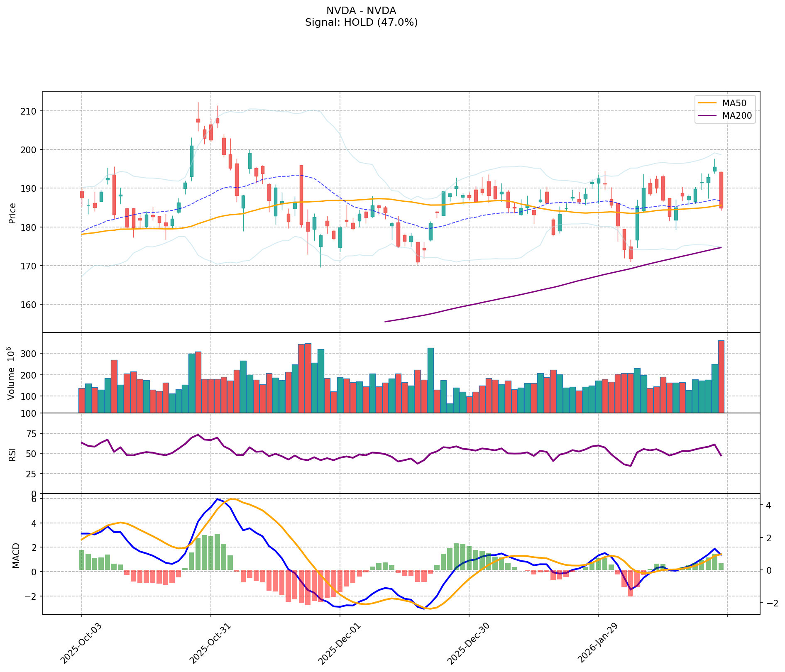The width and height of the screenshot is (785, 672).
Task: Click the purple MA200 legend line swatch
Action: click(x=707, y=116)
